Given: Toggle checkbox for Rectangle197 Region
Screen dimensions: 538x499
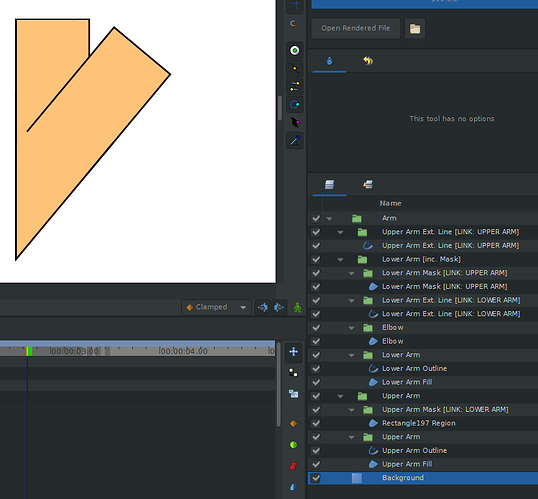Looking at the screenshot, I should click(316, 423).
